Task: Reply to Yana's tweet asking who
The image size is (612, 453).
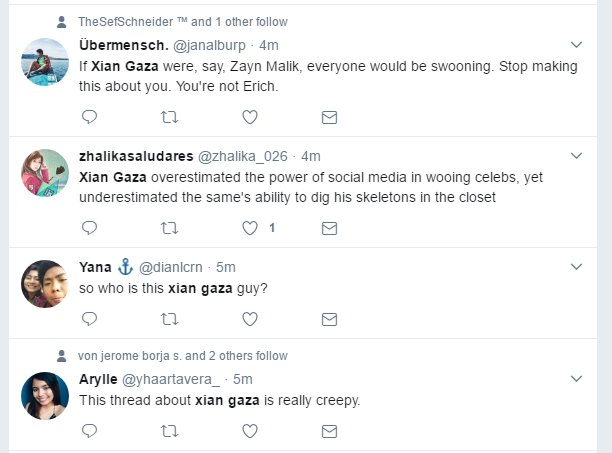Action: click(x=88, y=319)
